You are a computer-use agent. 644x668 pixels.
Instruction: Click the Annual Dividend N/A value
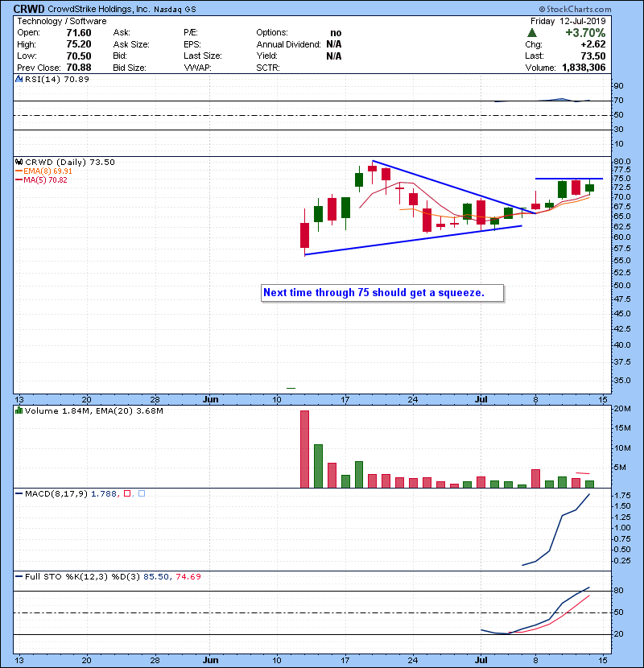[334, 44]
